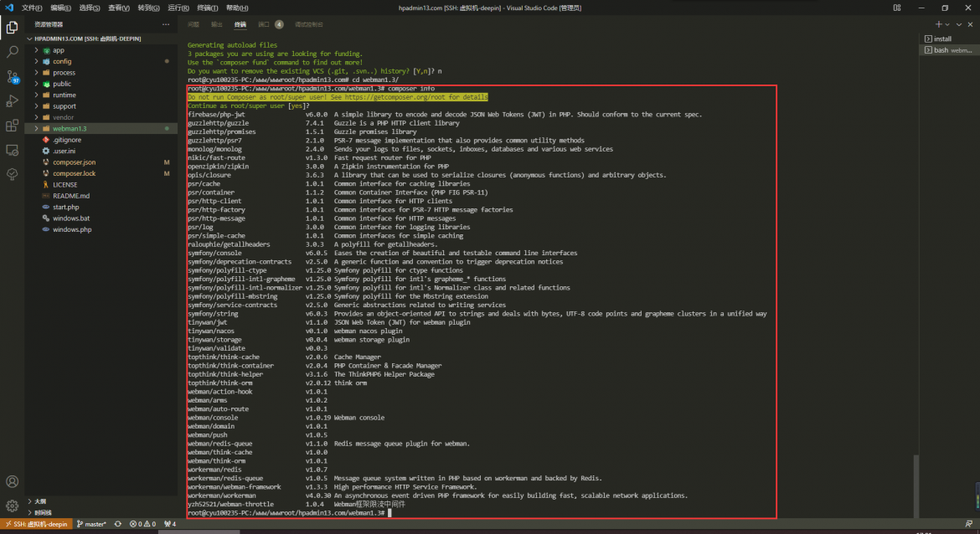980x534 pixels.
Task: Open the .gitignore file
Action: [101, 140]
